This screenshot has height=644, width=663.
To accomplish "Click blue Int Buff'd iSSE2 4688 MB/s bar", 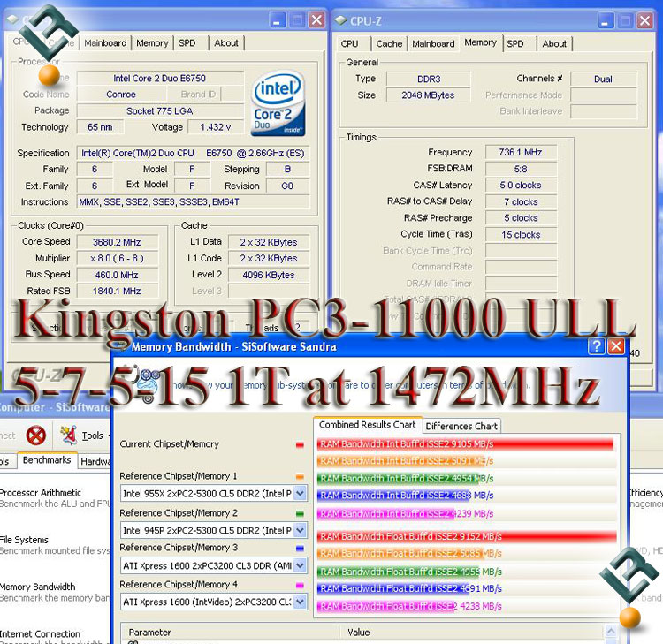I will [394, 496].
